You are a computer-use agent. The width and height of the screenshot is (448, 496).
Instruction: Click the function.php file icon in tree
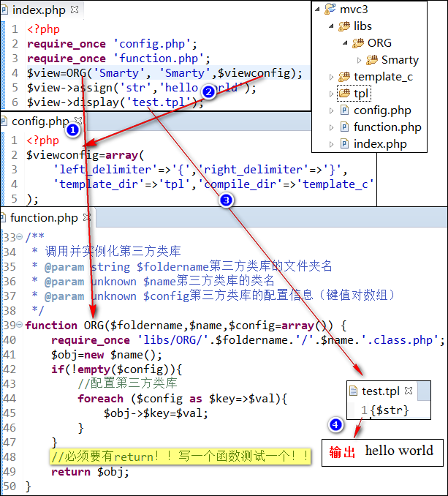click(344, 127)
